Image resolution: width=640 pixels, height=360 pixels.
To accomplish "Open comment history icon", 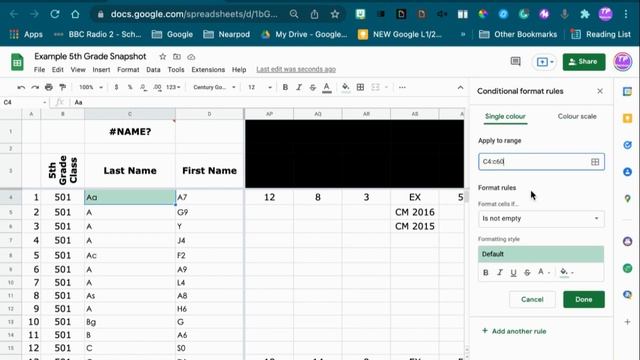I will [x=516, y=62].
